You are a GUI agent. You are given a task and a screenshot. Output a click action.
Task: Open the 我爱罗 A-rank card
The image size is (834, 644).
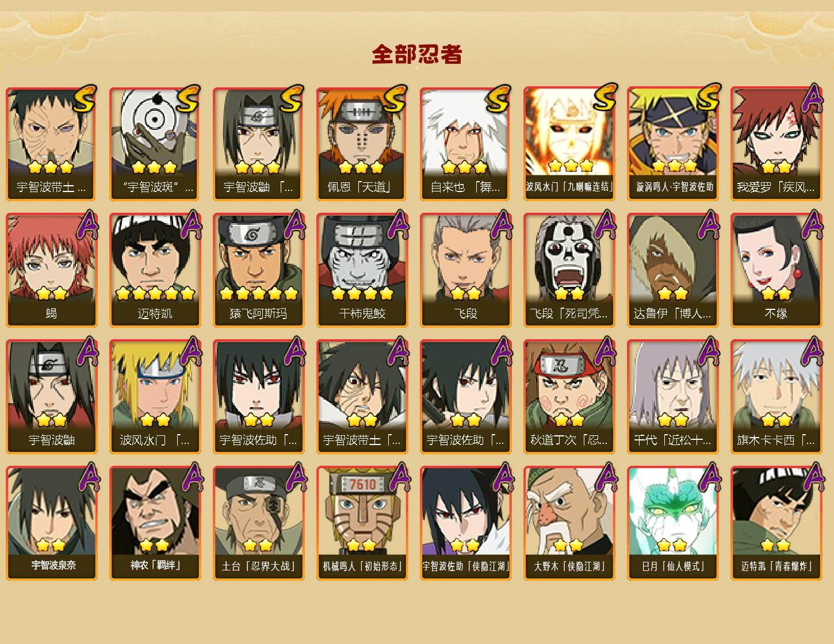pos(776,144)
